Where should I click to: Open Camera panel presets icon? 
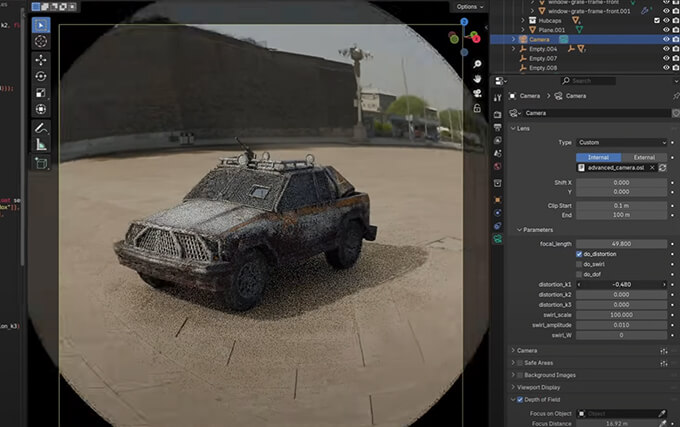point(664,351)
